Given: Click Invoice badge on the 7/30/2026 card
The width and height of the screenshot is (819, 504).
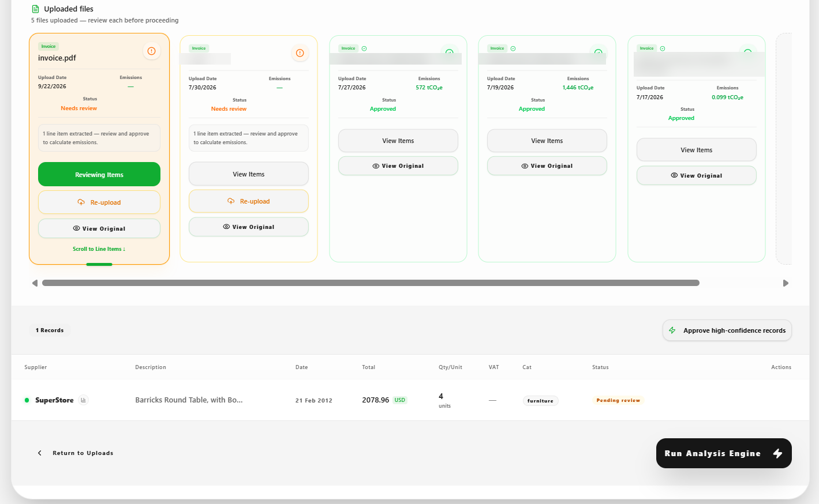Looking at the screenshot, I should 199,48.
